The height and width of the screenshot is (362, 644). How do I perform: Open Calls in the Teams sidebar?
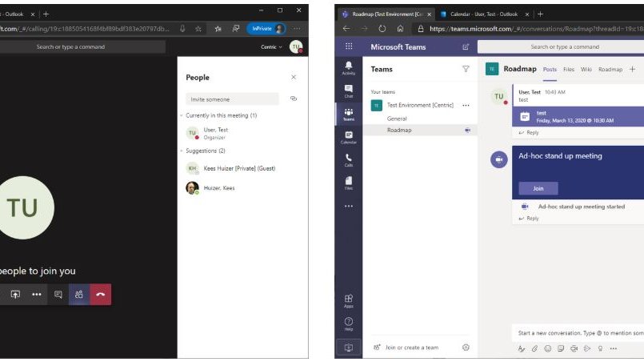[x=349, y=160]
